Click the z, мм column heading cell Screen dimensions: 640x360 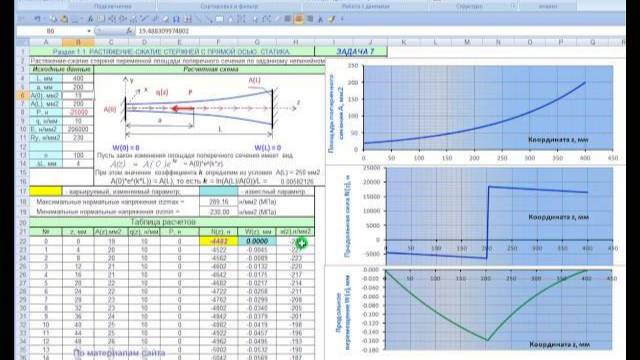point(78,232)
